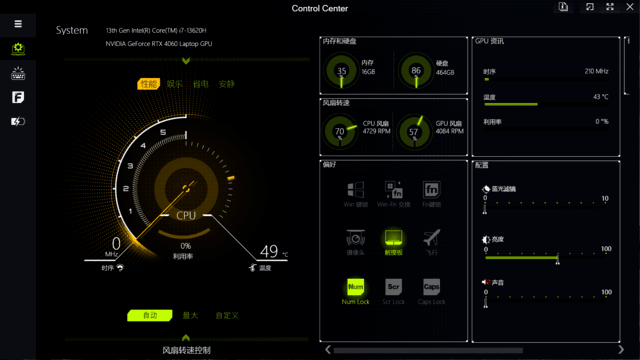
Task: Toggle Caps Lock
Action: [x=431, y=291]
